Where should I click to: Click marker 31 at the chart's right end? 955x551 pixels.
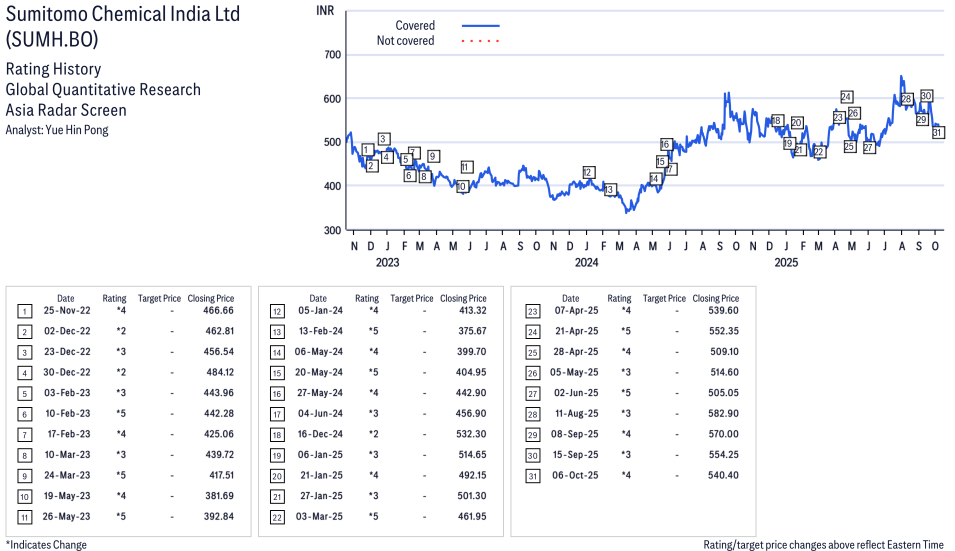[x=938, y=132]
